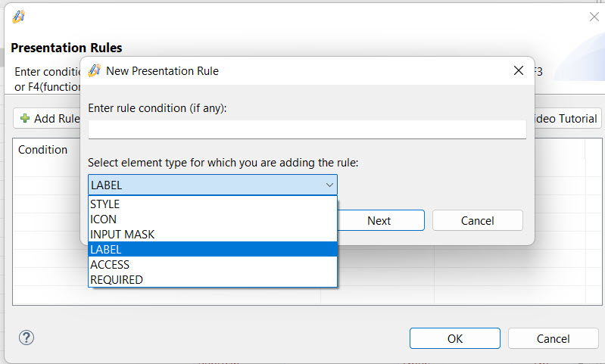The width and height of the screenshot is (605, 364).
Task: Close the New Presentation Rule dialog
Action: pos(519,70)
